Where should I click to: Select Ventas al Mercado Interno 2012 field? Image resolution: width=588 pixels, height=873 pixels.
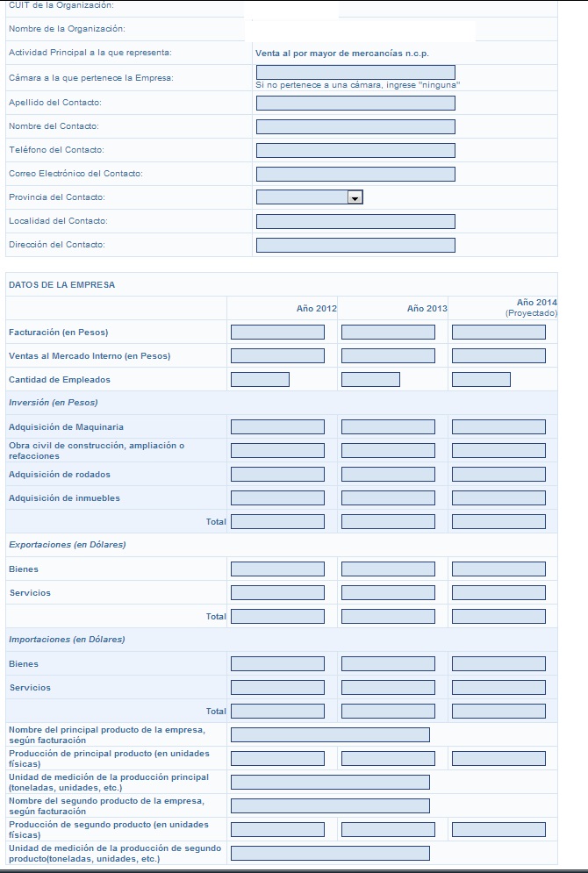tap(278, 355)
